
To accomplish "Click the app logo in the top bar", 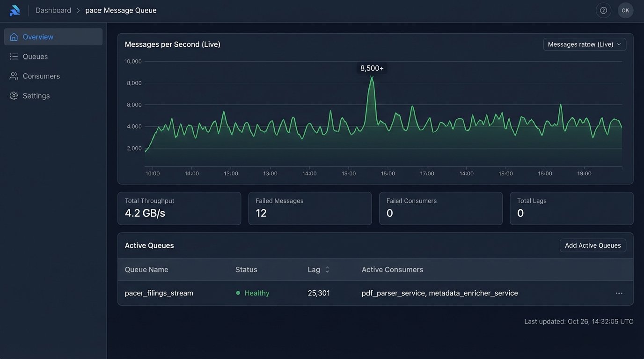I will [14, 10].
